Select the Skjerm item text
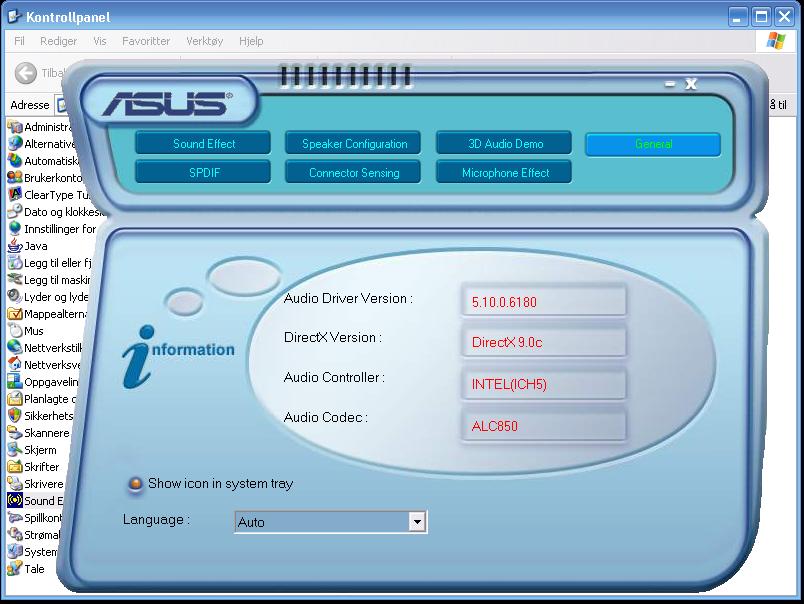 click(x=41, y=450)
